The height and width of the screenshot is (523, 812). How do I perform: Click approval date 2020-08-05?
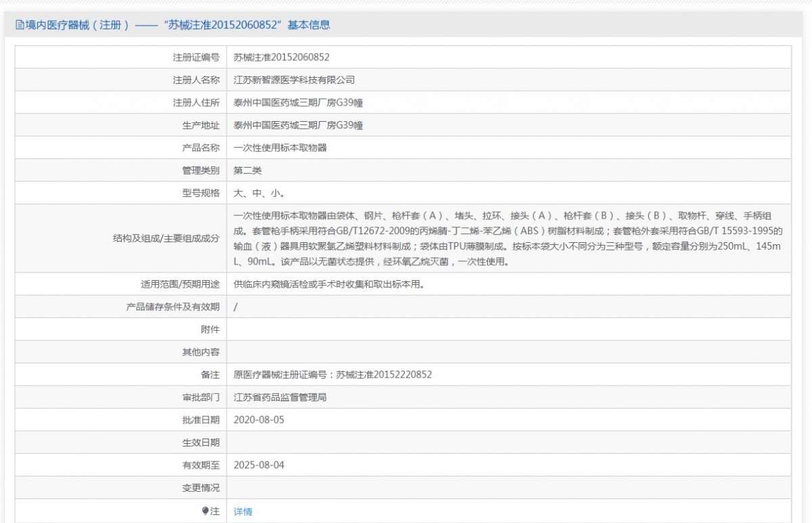click(x=259, y=419)
